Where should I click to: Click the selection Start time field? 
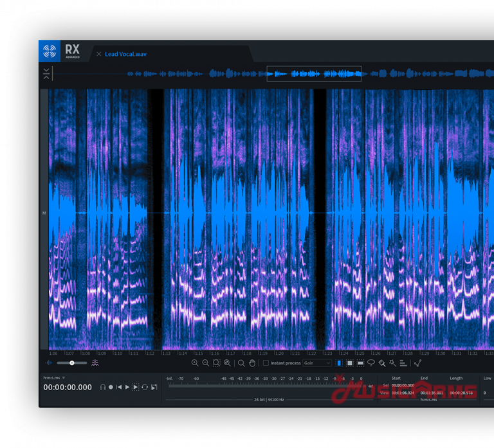point(404,385)
